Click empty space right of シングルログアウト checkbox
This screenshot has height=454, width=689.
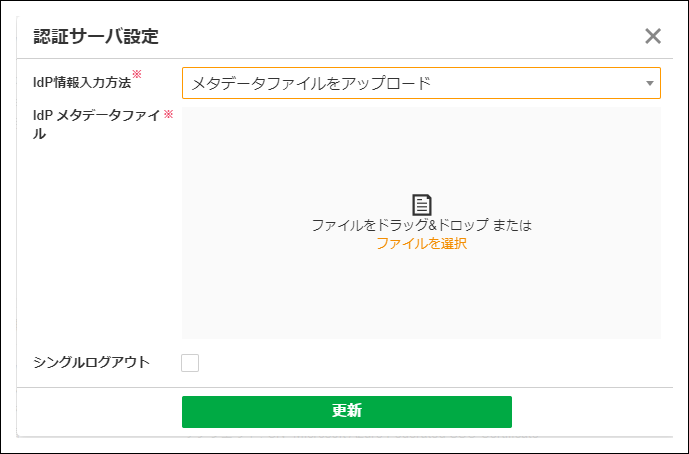[420, 363]
